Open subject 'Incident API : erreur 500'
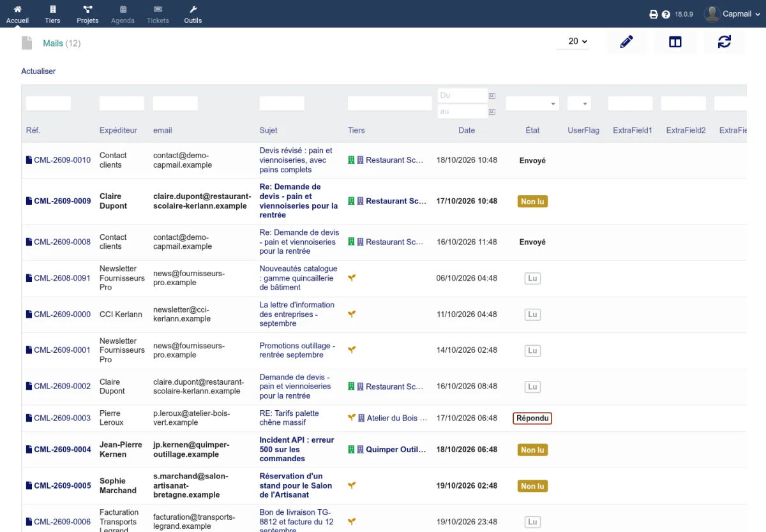This screenshot has height=532, width=766. 297,449
